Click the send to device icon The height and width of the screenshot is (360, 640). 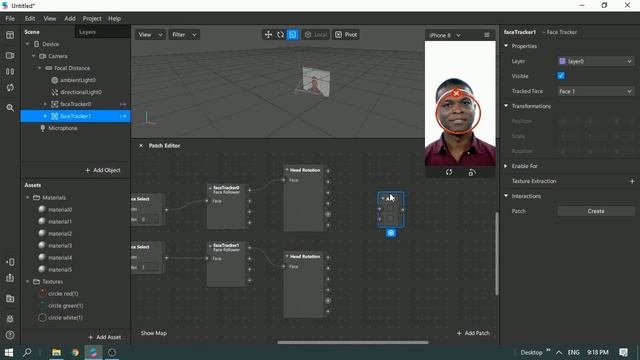(x=10, y=262)
